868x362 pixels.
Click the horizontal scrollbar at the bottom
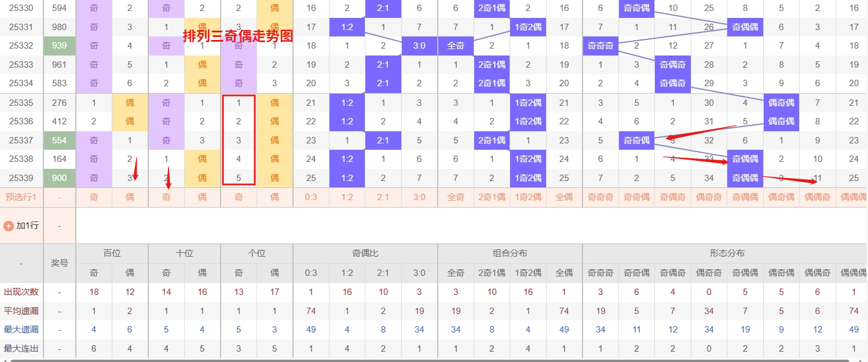pyautogui.click(x=434, y=360)
